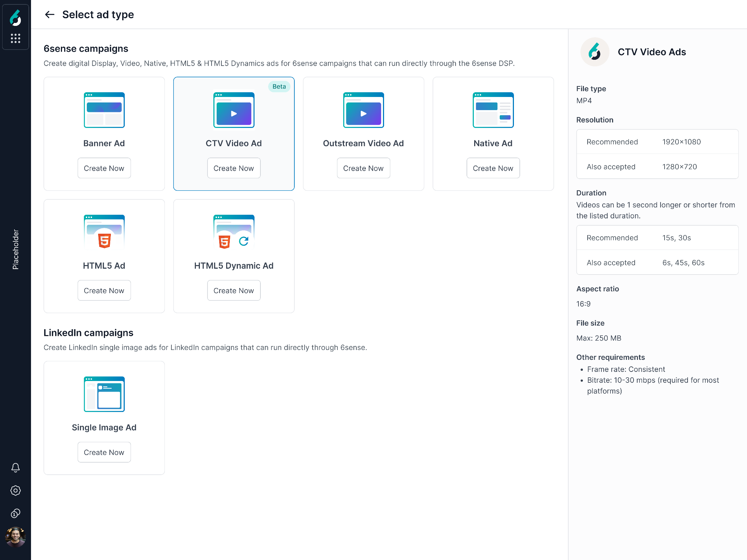Click the Other requirements heading

click(611, 357)
